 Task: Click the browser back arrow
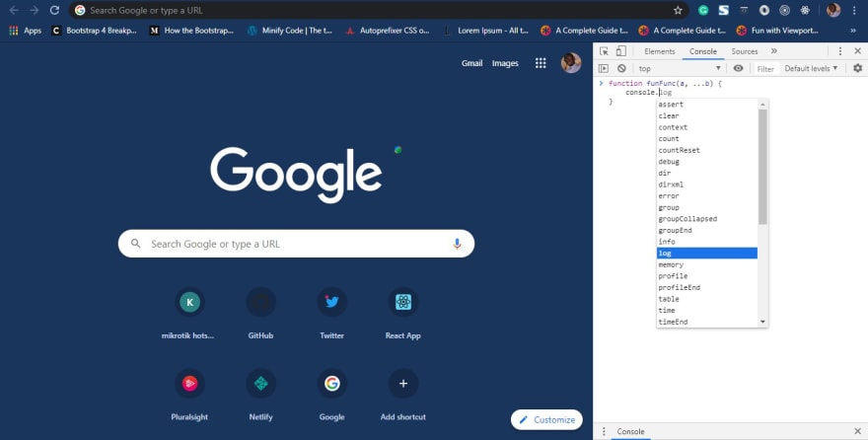click(x=14, y=10)
